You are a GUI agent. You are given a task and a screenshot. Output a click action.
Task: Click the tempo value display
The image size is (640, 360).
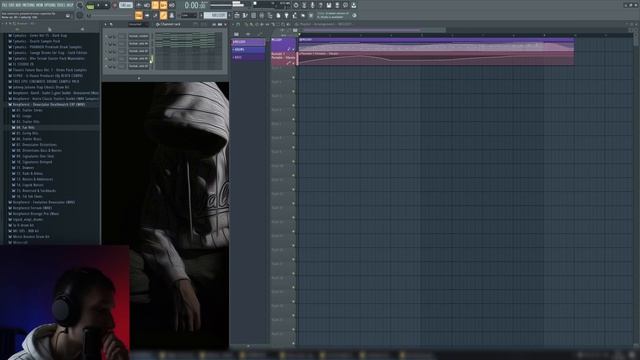126,5
